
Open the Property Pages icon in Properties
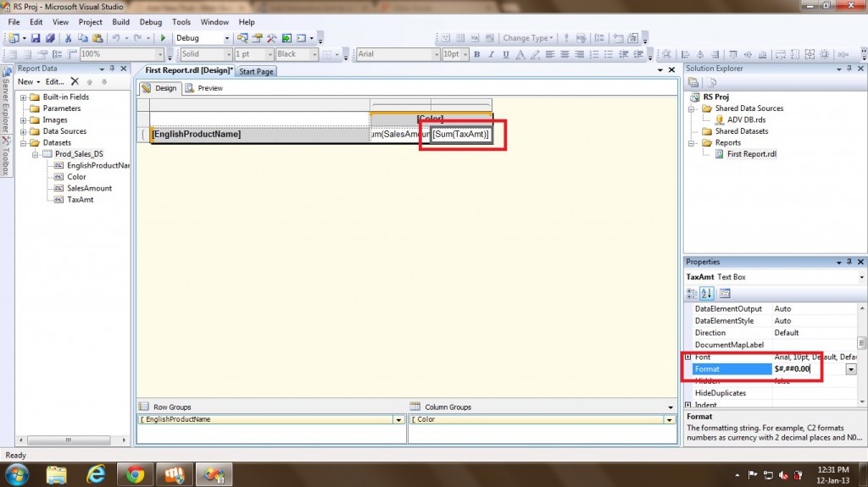[726, 294]
